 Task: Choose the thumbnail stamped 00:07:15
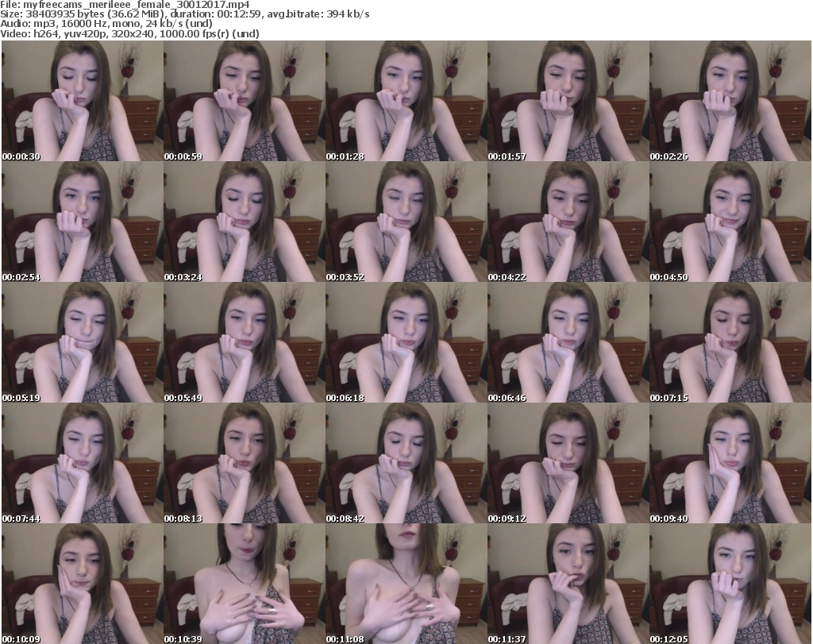[x=730, y=343]
